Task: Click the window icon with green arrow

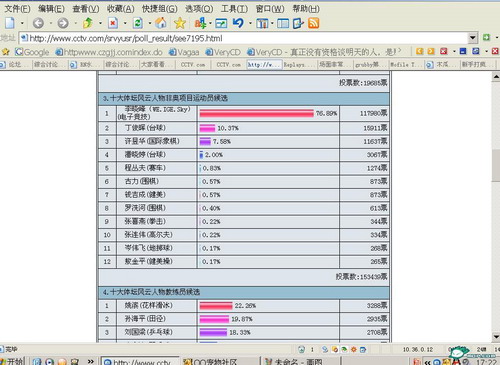Action: click(221, 23)
